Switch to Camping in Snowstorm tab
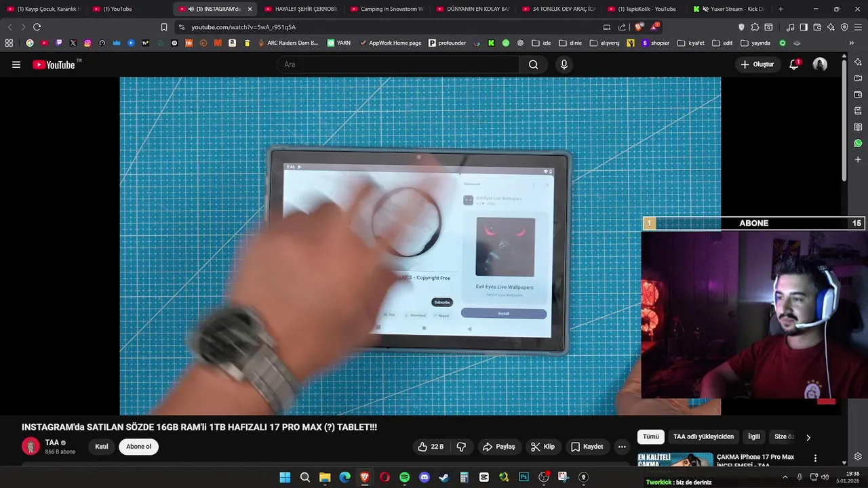Screen dimensions: 868x488 387,9
